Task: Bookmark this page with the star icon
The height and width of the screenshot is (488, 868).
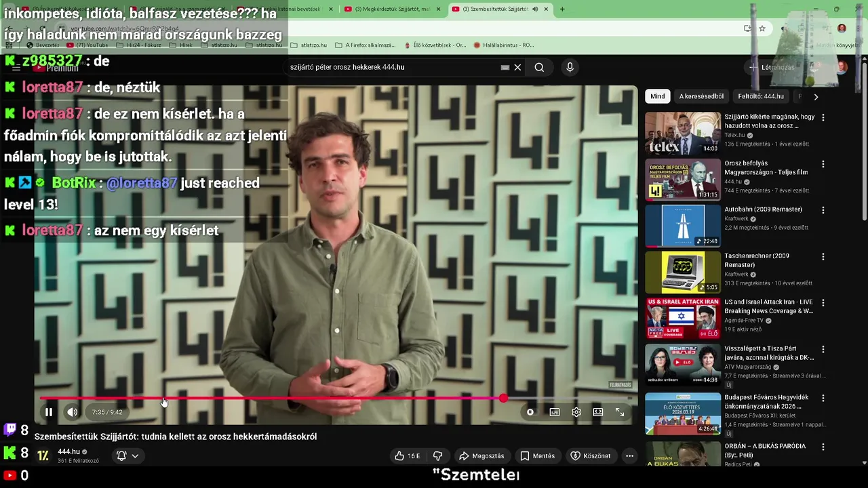Action: pyautogui.click(x=762, y=28)
